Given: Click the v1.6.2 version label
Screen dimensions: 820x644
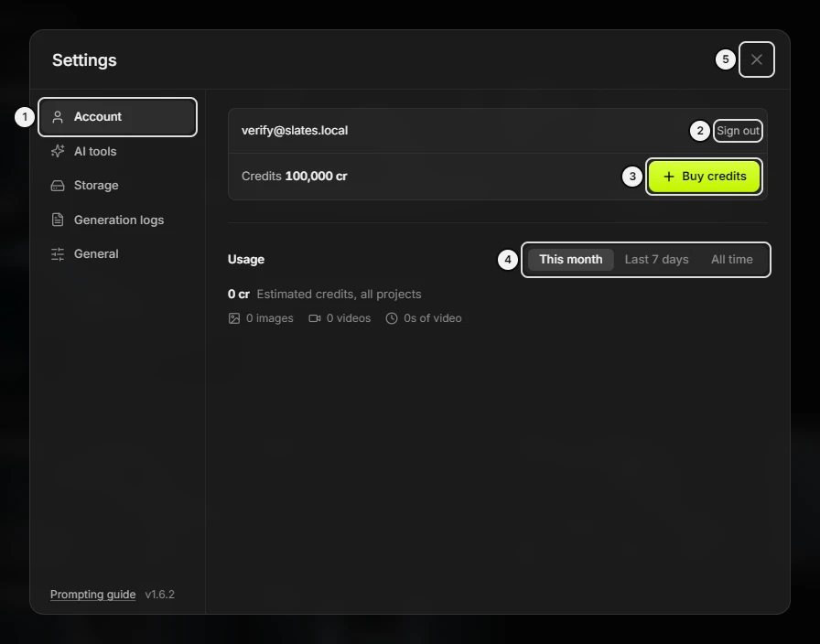Looking at the screenshot, I should click(x=159, y=595).
